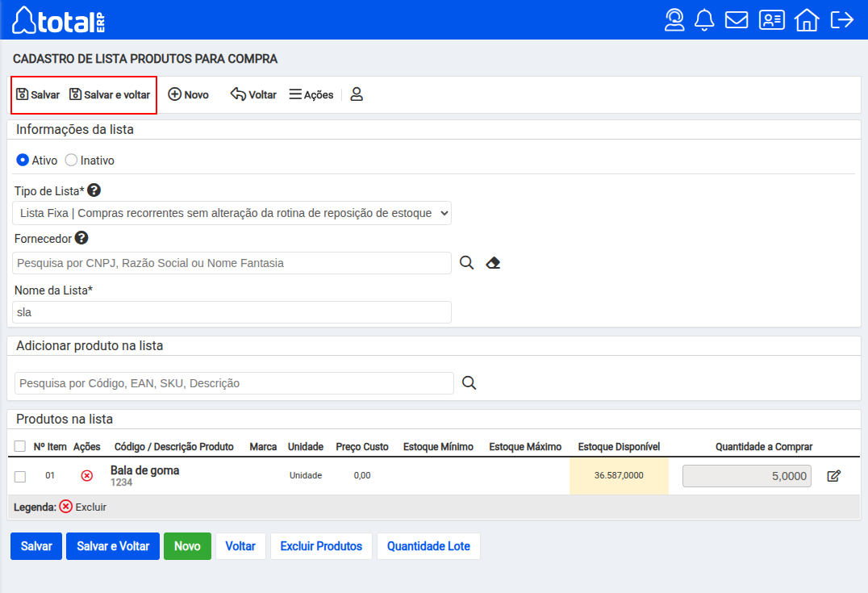Click the support agent icon in header

pos(674,19)
